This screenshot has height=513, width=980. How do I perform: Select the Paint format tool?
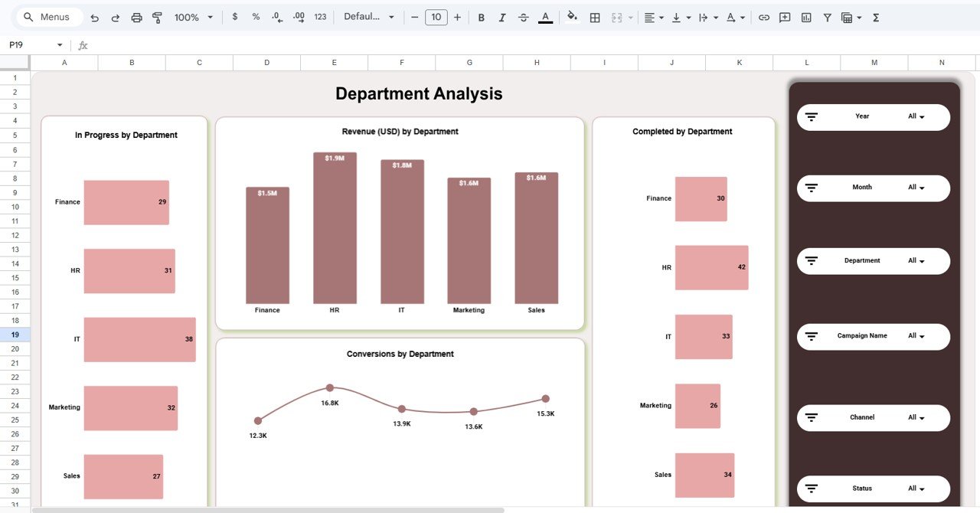[x=157, y=16]
